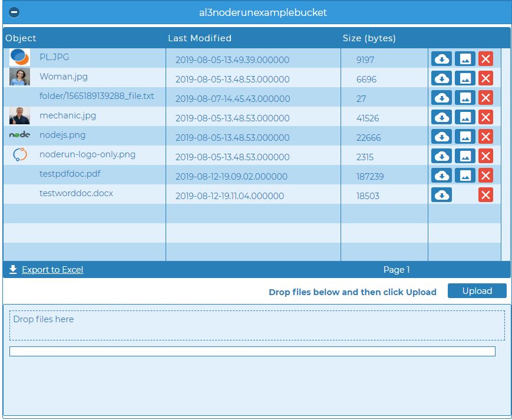
Task: Download testworddoc.docx with the cloud icon
Action: (441, 194)
